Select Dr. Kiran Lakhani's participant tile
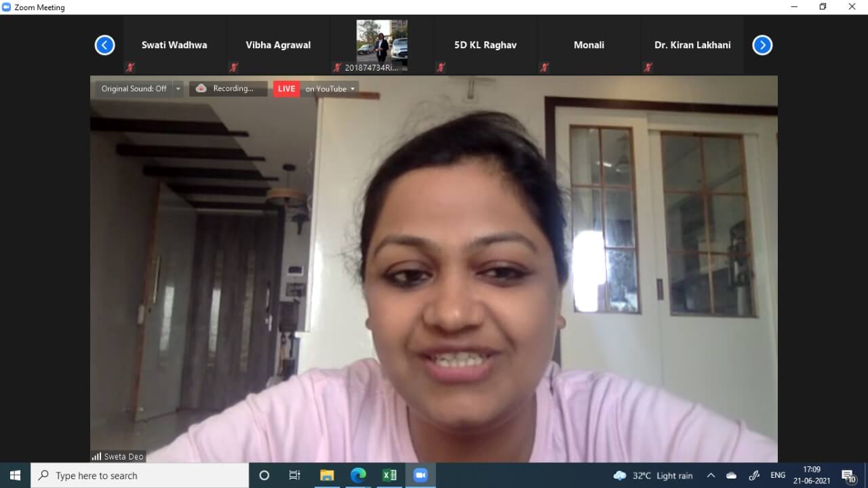The width and height of the screenshot is (868, 488). pyautogui.click(x=692, y=45)
